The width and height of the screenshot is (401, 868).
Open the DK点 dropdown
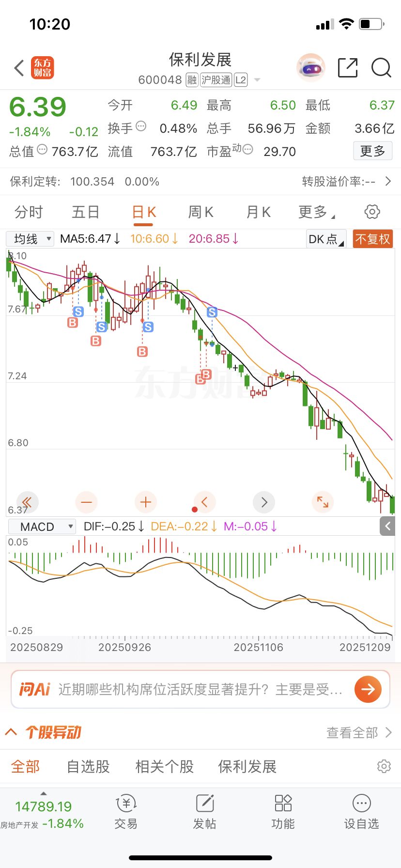pyautogui.click(x=326, y=239)
